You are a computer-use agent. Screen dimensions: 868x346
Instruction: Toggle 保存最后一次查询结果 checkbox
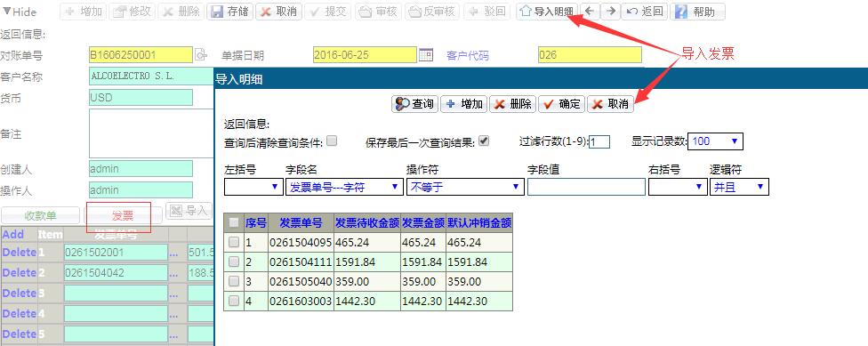484,141
